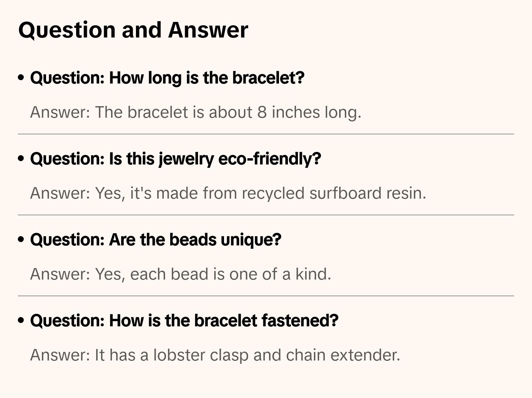The height and width of the screenshot is (398, 532).
Task: Click the bullet before the eco-friendly question
Action: (x=21, y=159)
